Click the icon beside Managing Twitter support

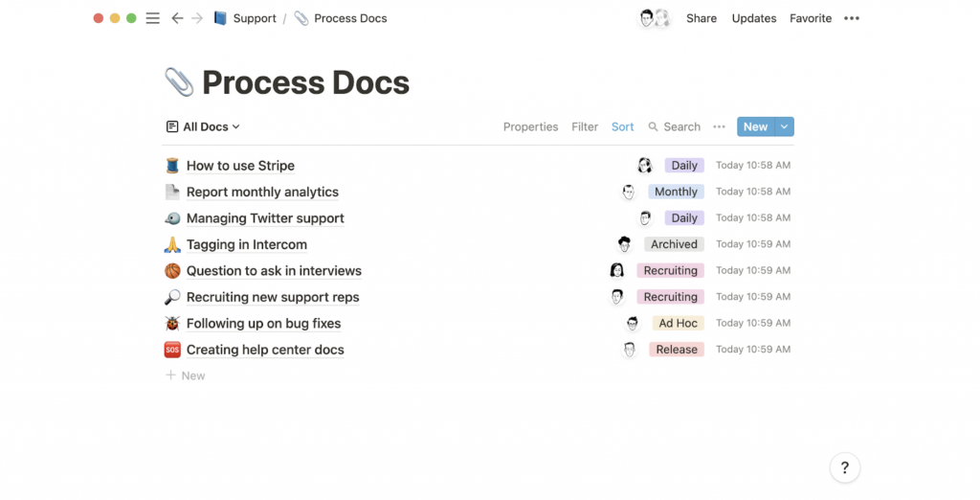point(172,217)
